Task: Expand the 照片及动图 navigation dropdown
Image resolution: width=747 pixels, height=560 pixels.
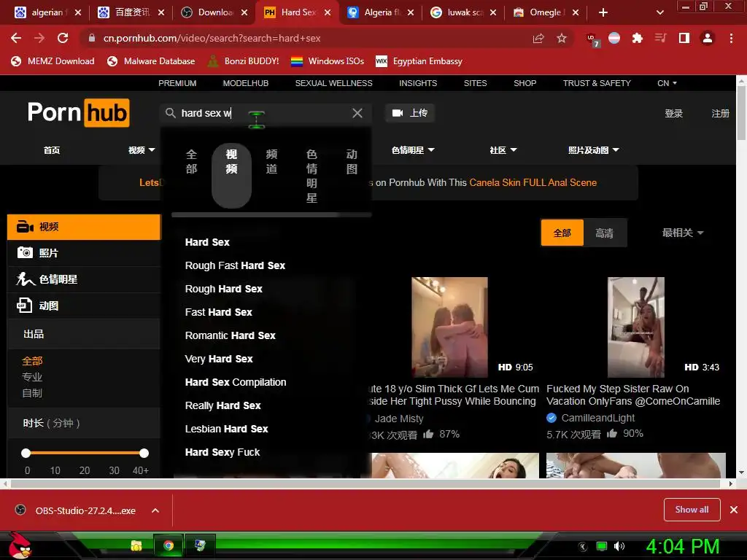Action: click(x=594, y=150)
